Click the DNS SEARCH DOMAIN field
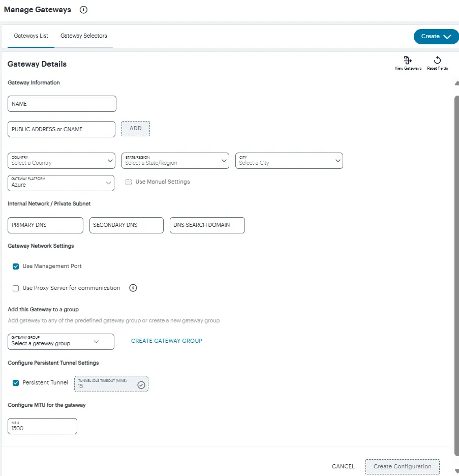This screenshot has height=476, width=459. (207, 225)
